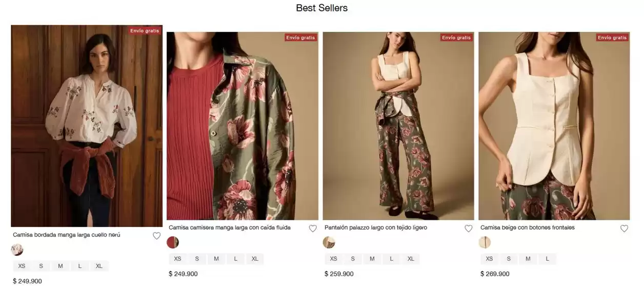Add Camisa camisera to wishlist heart

click(313, 229)
